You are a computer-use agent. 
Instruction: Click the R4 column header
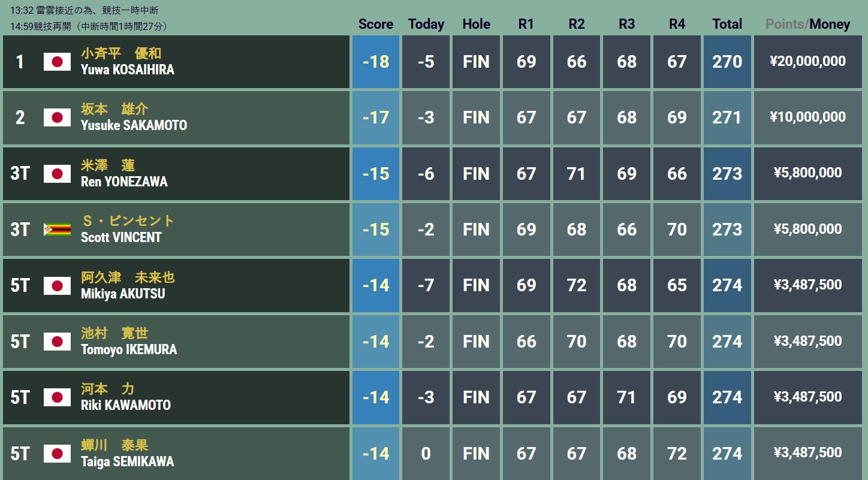677,25
